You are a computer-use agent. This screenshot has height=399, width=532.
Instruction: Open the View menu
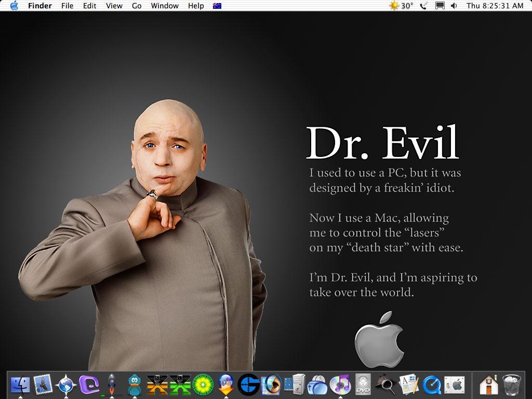(114, 6)
